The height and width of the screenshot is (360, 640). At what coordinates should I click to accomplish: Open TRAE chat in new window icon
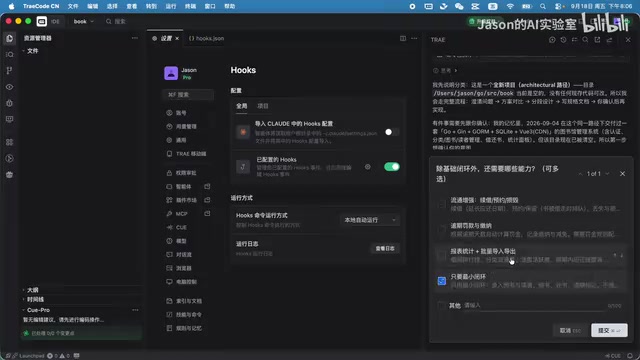pos(597,40)
